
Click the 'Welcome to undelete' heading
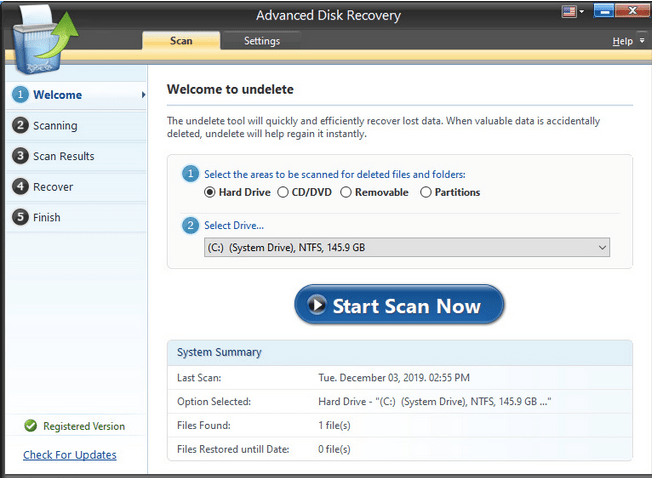tap(230, 89)
